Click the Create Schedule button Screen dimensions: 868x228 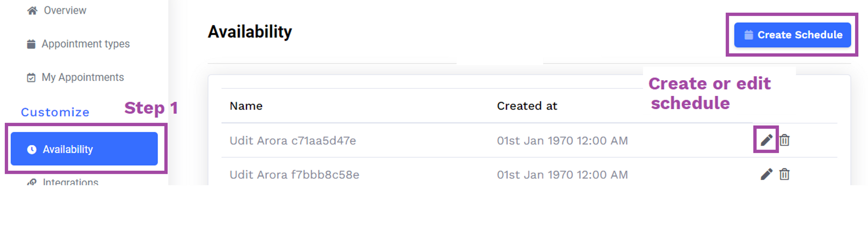point(792,35)
